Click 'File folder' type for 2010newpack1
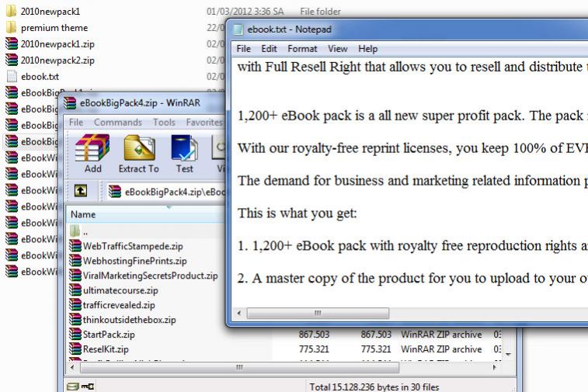This screenshot has width=588, height=392. click(x=320, y=12)
